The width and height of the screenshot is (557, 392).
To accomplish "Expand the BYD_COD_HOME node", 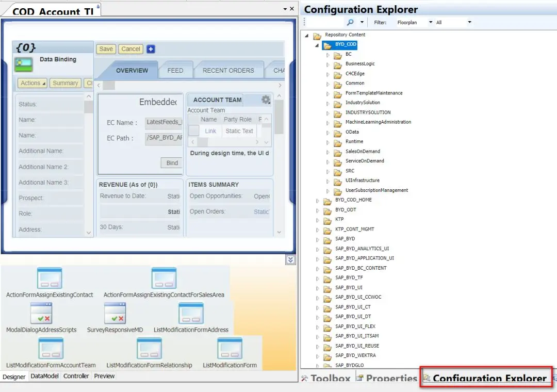I will [318, 201].
